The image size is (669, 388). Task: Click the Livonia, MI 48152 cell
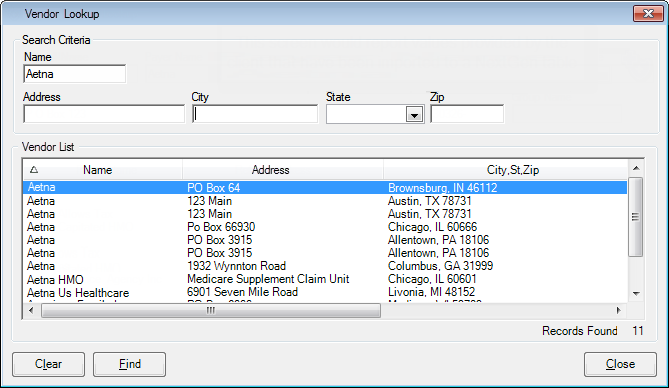coord(431,292)
